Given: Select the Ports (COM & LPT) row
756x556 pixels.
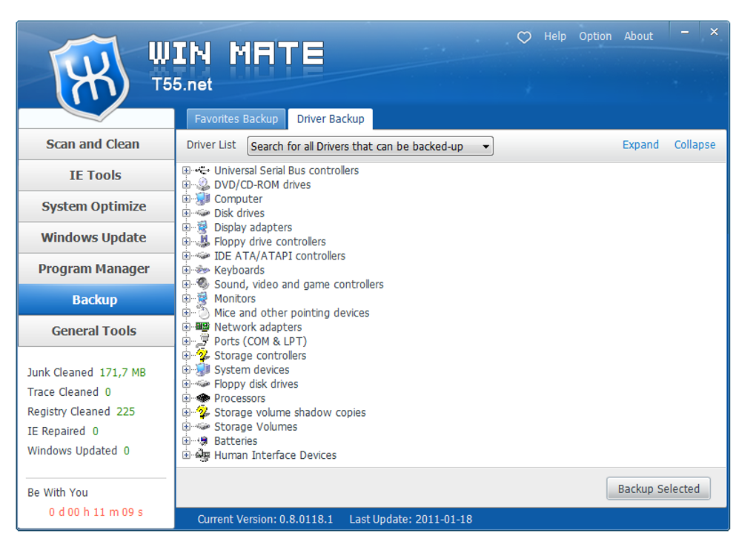Looking at the screenshot, I should [x=260, y=341].
